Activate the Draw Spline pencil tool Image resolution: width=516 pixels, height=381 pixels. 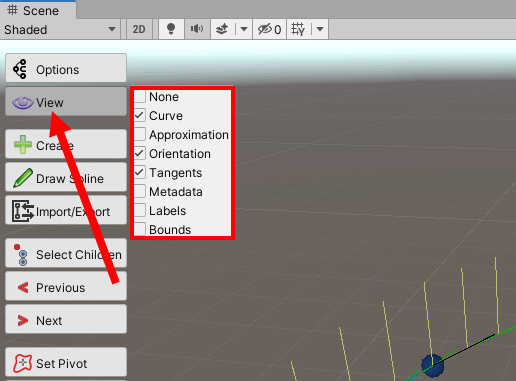[x=66, y=177]
